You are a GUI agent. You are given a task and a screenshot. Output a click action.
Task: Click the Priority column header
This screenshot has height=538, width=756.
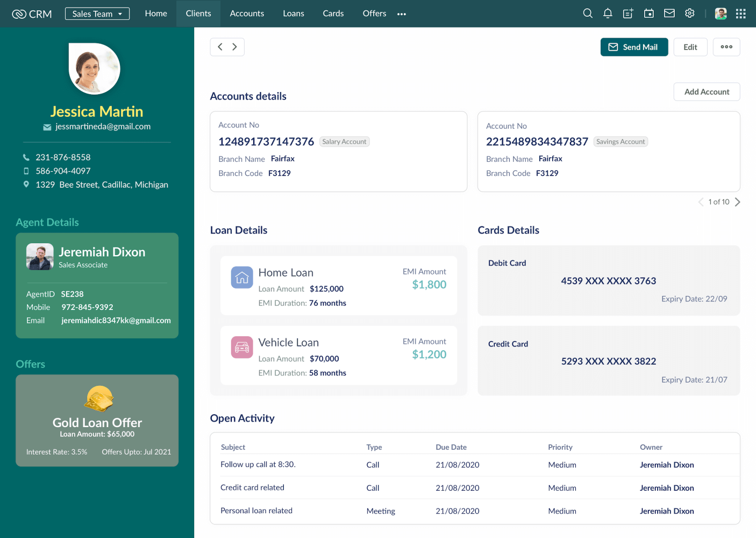click(560, 447)
